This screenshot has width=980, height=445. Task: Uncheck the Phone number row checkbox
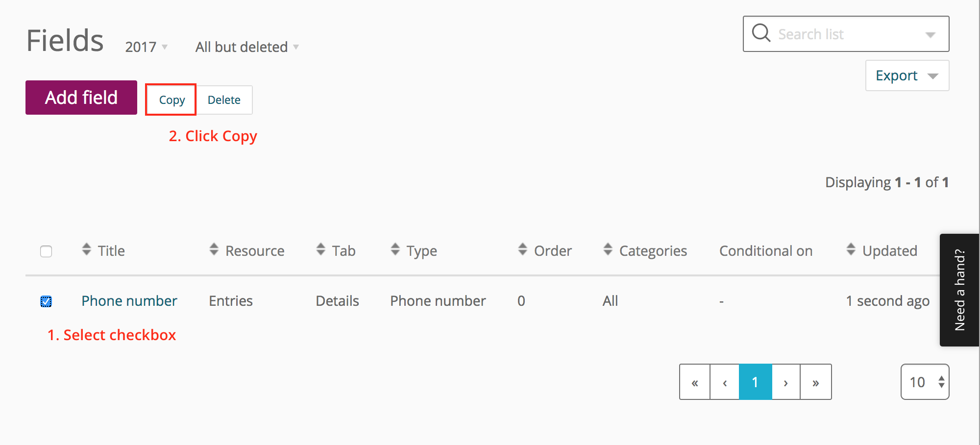pyautogui.click(x=46, y=301)
